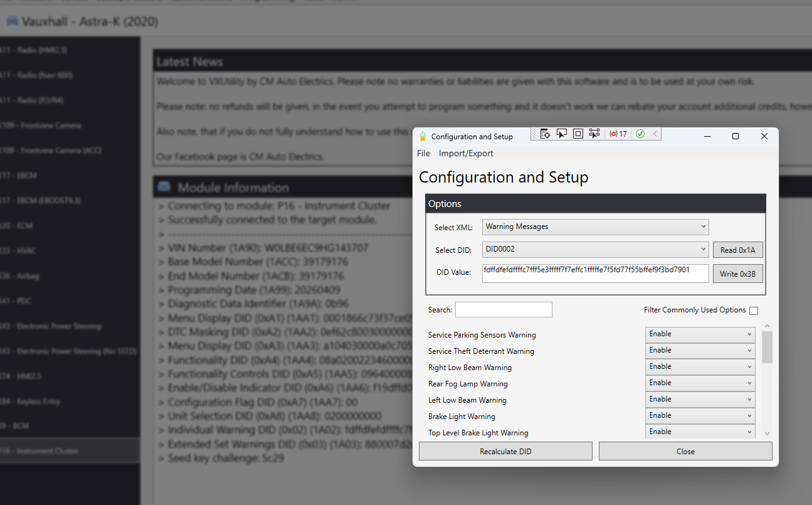Click the Write 0x3B button
The image size is (812, 505).
coord(738,274)
